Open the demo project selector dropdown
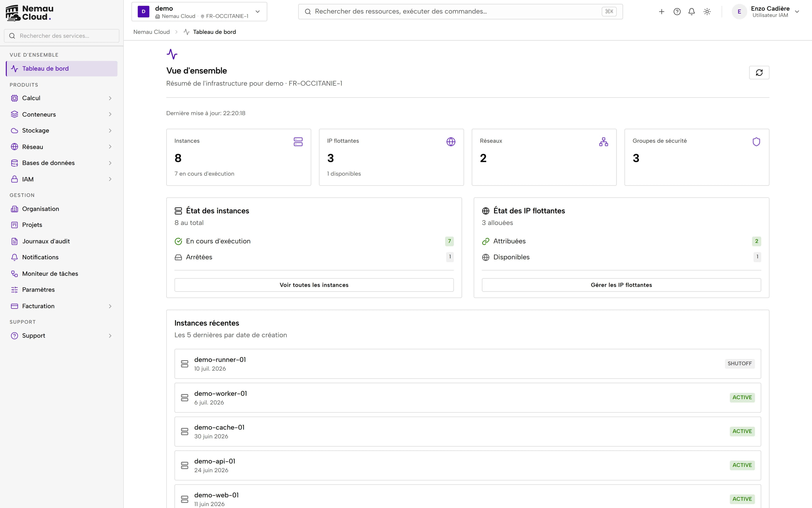 199,12
